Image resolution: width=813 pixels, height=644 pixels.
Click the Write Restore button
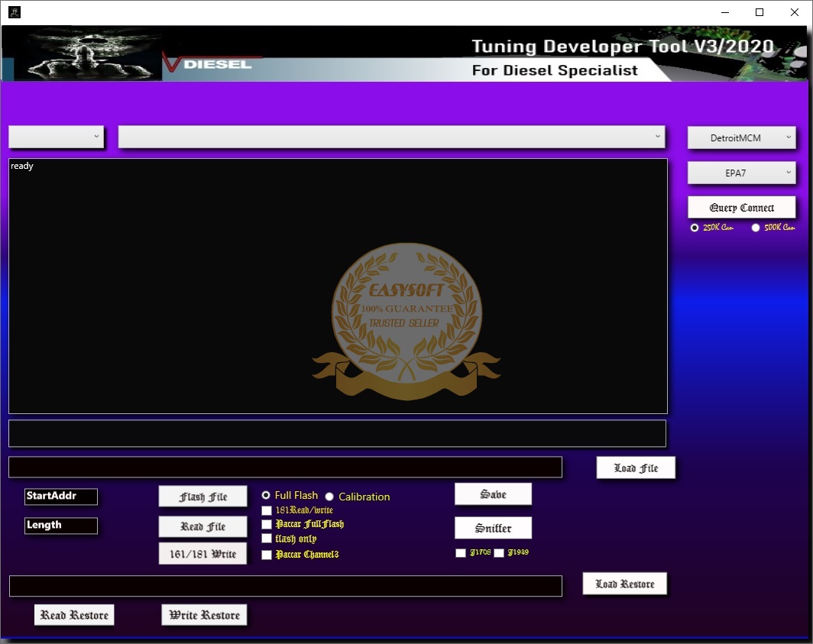[204, 615]
